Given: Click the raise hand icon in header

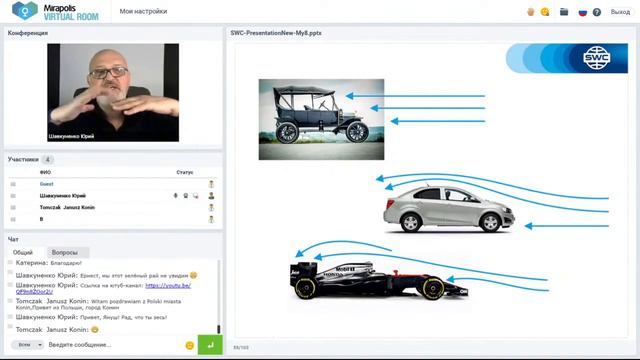Looking at the screenshot, I should click(x=531, y=12).
